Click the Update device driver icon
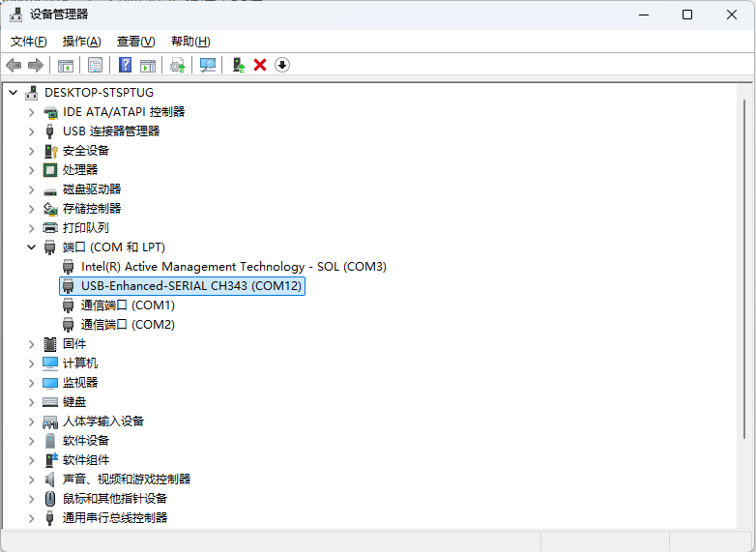The image size is (756, 552). [x=178, y=65]
